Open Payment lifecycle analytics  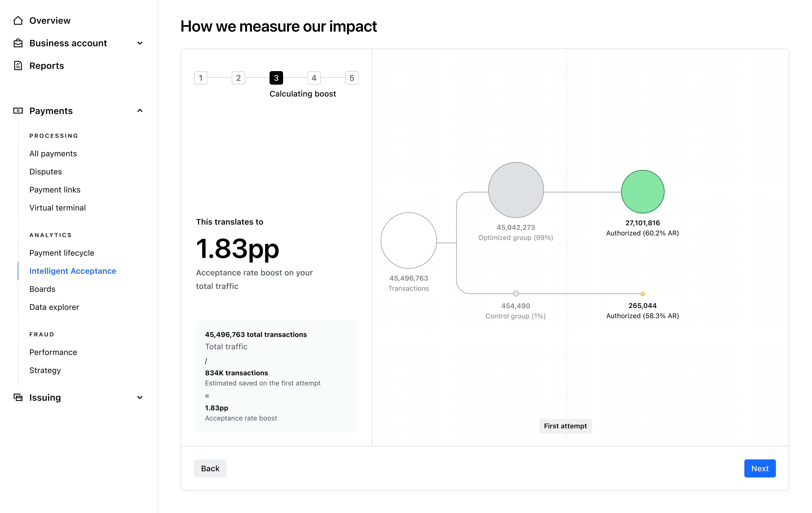62,253
